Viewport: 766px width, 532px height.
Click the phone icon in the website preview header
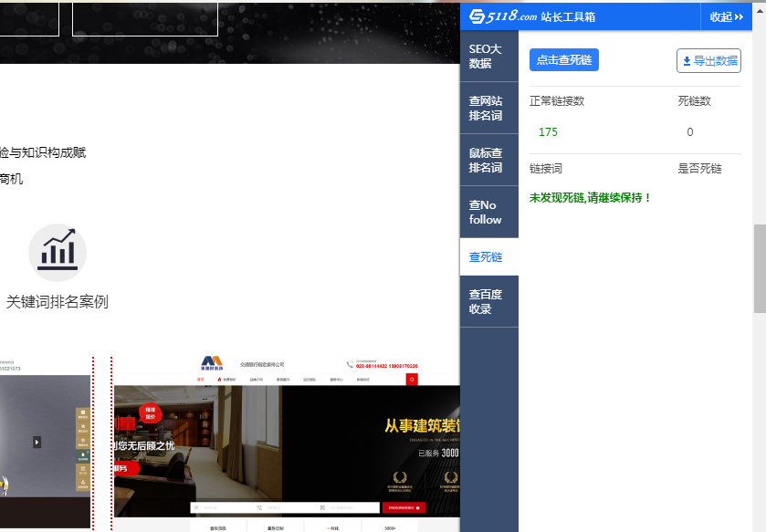[350, 364]
